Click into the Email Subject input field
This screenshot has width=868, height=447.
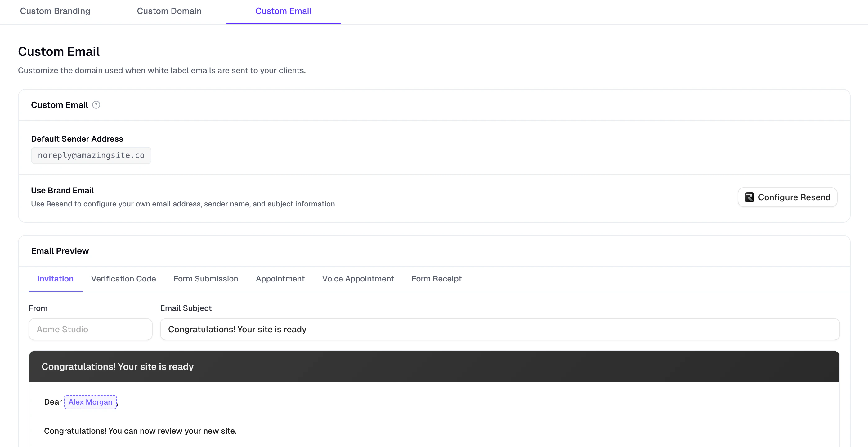(x=500, y=329)
